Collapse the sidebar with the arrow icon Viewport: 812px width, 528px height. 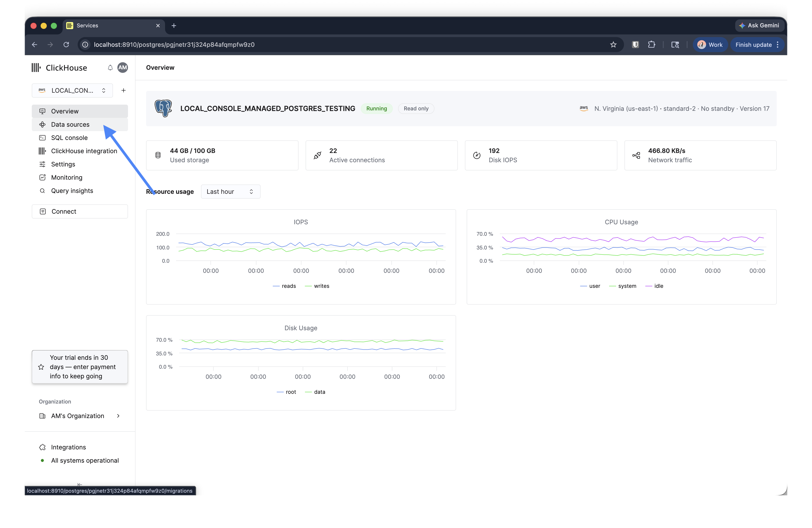click(x=79, y=485)
